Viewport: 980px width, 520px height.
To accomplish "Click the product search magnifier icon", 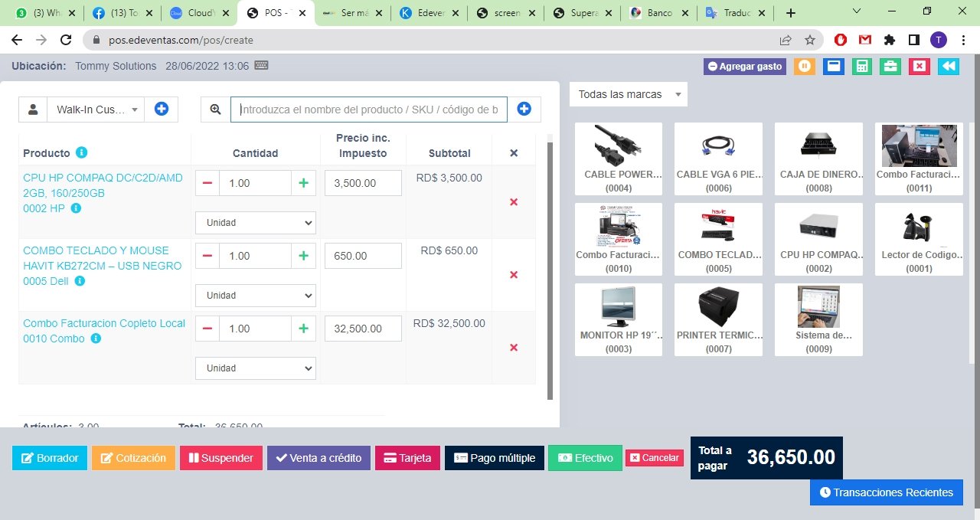I will [x=215, y=110].
